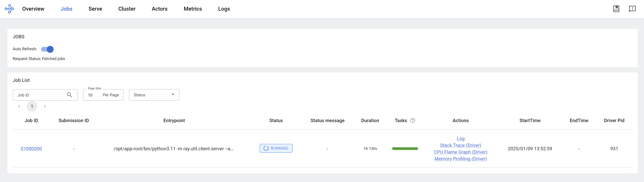Click the Ray logo icon
Screen dimensions: 644x182
coord(9,9)
